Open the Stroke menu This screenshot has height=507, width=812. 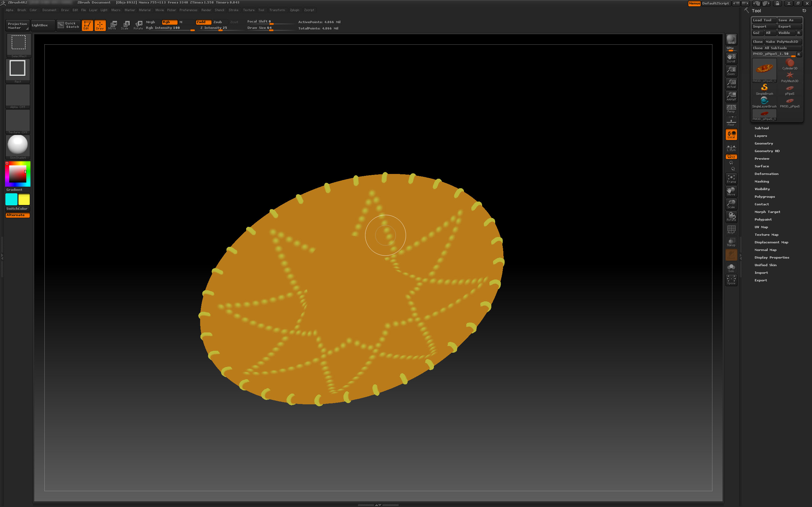tap(233, 10)
